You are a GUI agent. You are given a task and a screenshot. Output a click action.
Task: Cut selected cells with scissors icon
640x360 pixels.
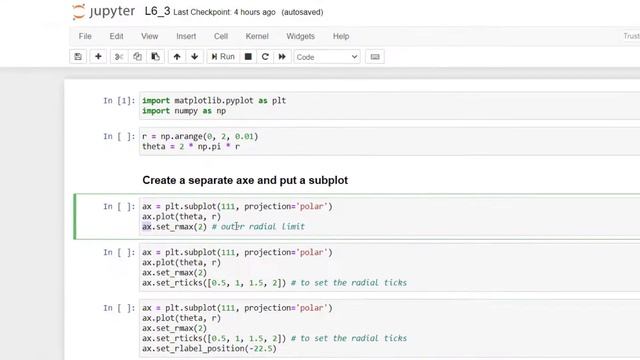pyautogui.click(x=119, y=57)
